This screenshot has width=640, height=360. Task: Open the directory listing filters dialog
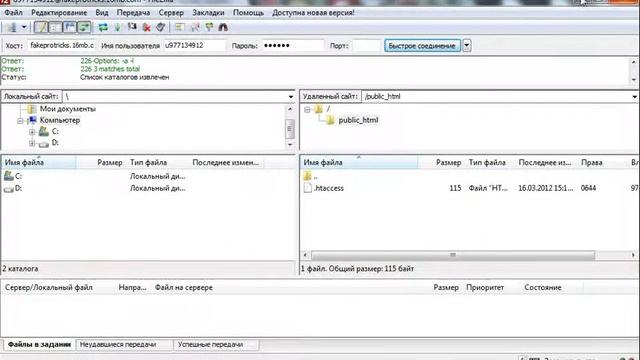180,27
